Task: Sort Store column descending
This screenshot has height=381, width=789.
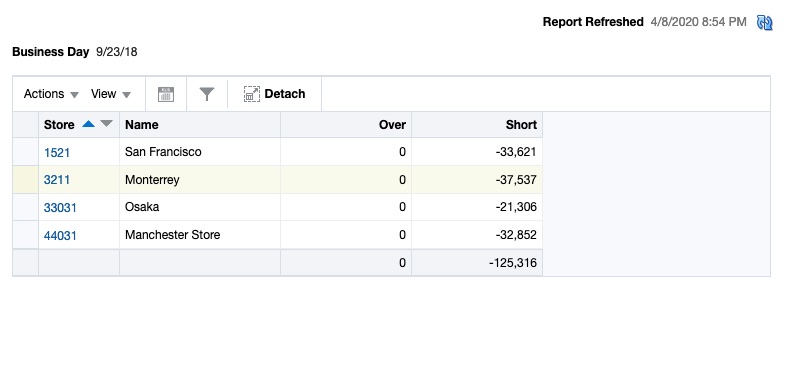Action: 106,124
